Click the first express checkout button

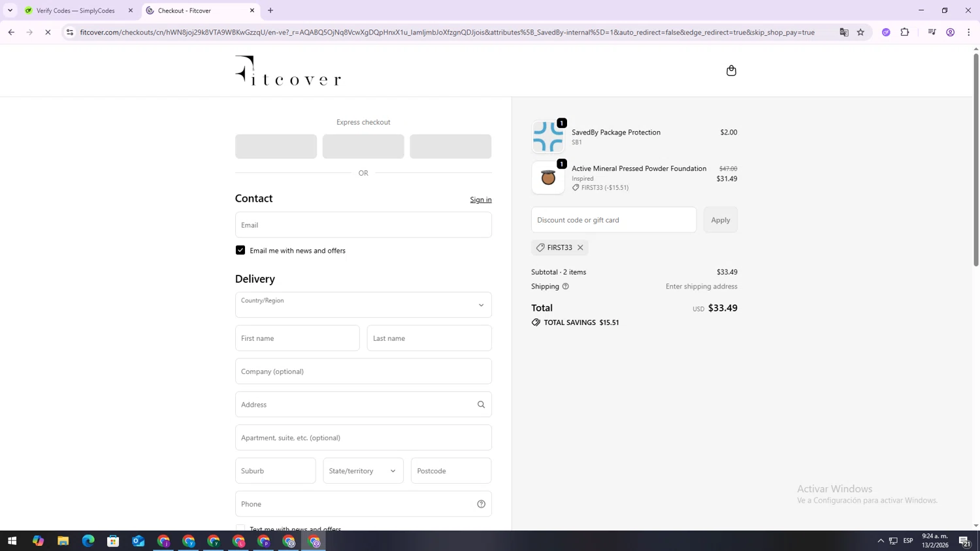(276, 146)
